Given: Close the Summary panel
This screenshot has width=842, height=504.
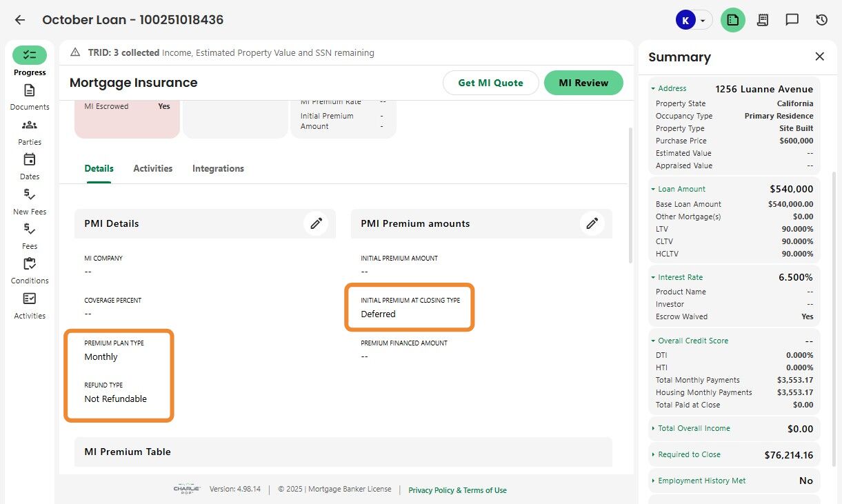Looking at the screenshot, I should [819, 57].
